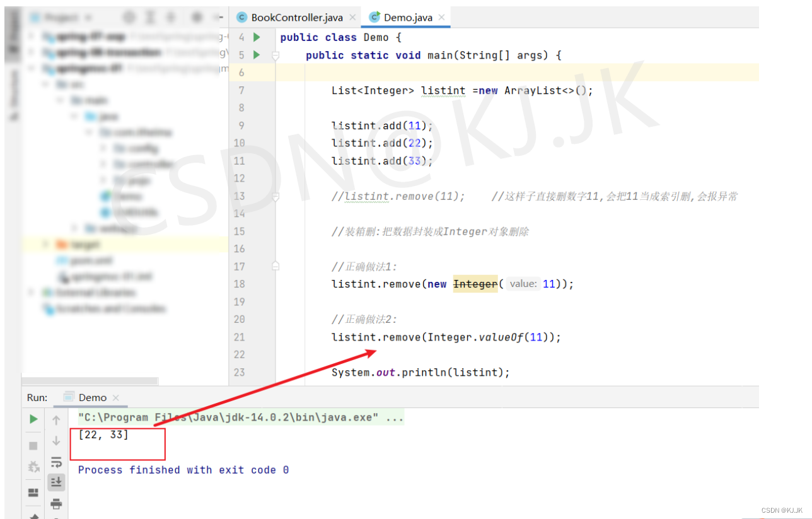Collapse the comment block at line 17
This screenshot has width=812, height=519.
click(275, 267)
